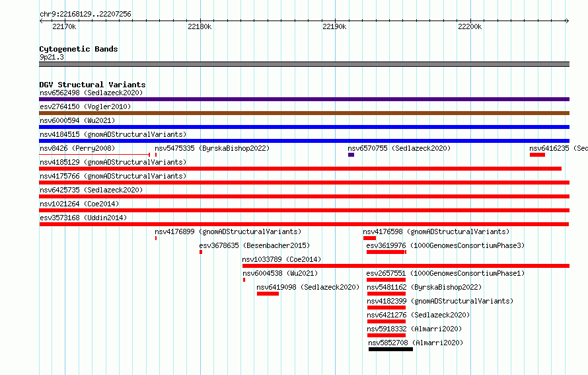This screenshot has width=588, height=375.
Task: Click the short red nsv4176598 variant bar
Action: [x=369, y=238]
